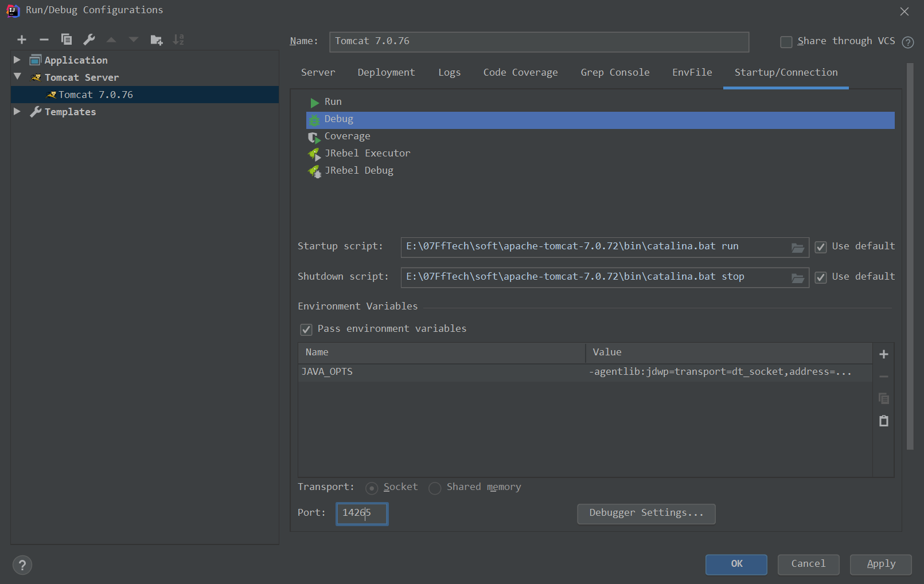Open Debugger Settings
The height and width of the screenshot is (584, 924).
[x=646, y=514]
